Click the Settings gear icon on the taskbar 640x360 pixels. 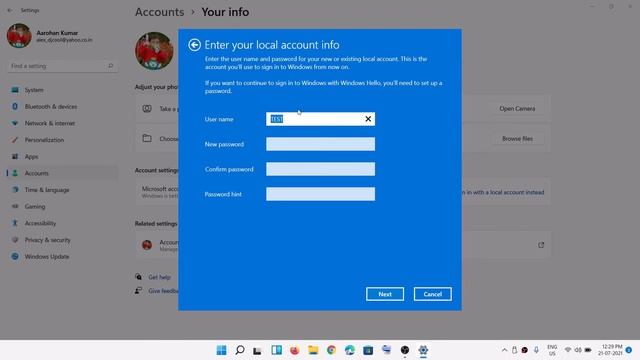423,350
